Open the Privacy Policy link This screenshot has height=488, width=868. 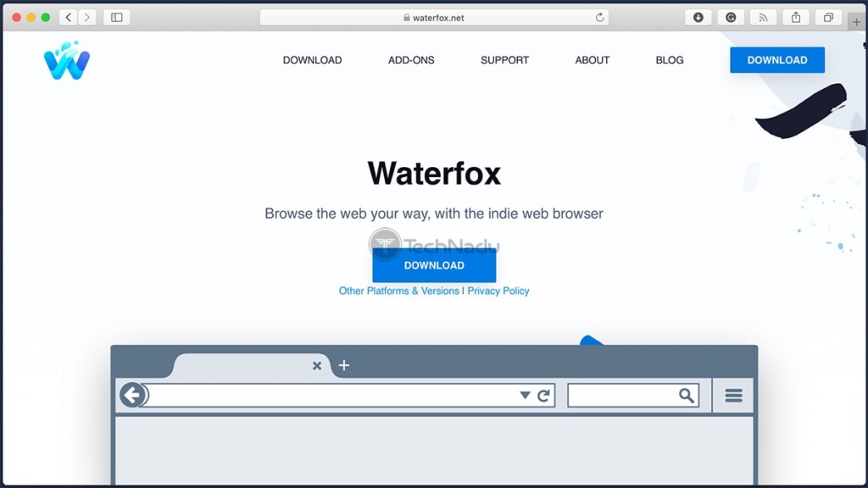tap(498, 291)
